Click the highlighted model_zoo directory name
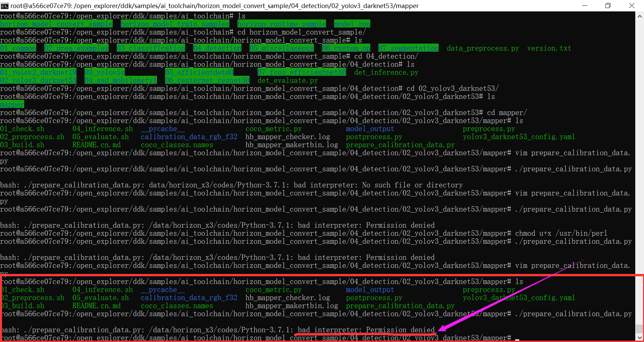This screenshot has height=342, width=644. point(352,24)
